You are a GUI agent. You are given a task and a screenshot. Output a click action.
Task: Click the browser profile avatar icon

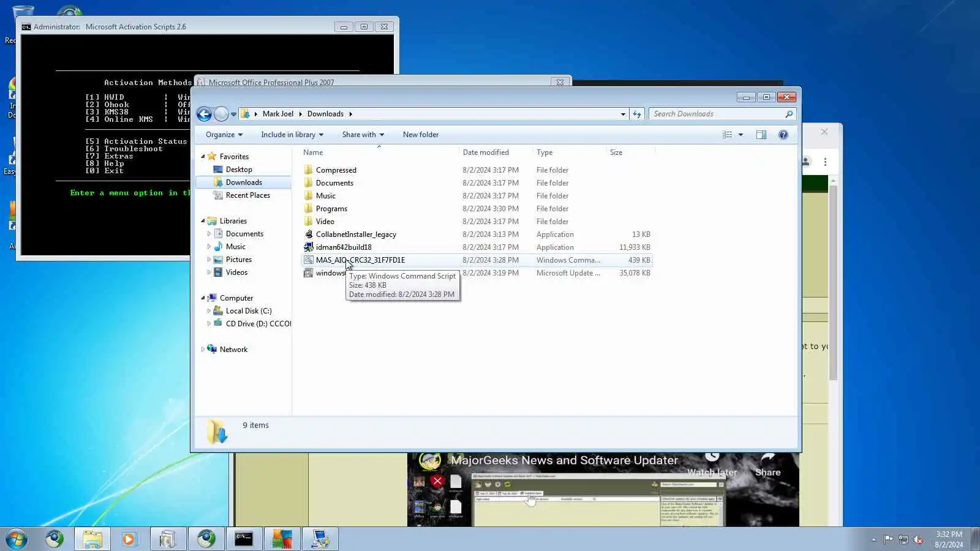pos(807,162)
